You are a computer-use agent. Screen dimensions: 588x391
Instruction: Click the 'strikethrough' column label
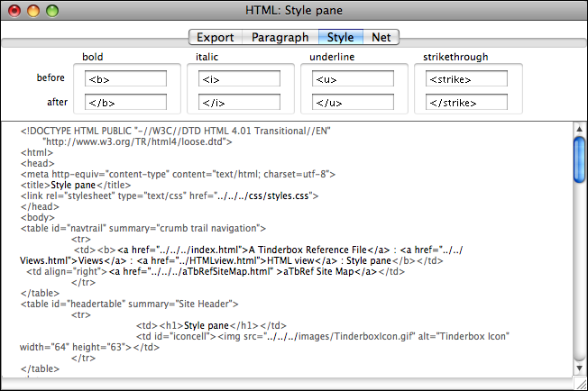pos(455,57)
